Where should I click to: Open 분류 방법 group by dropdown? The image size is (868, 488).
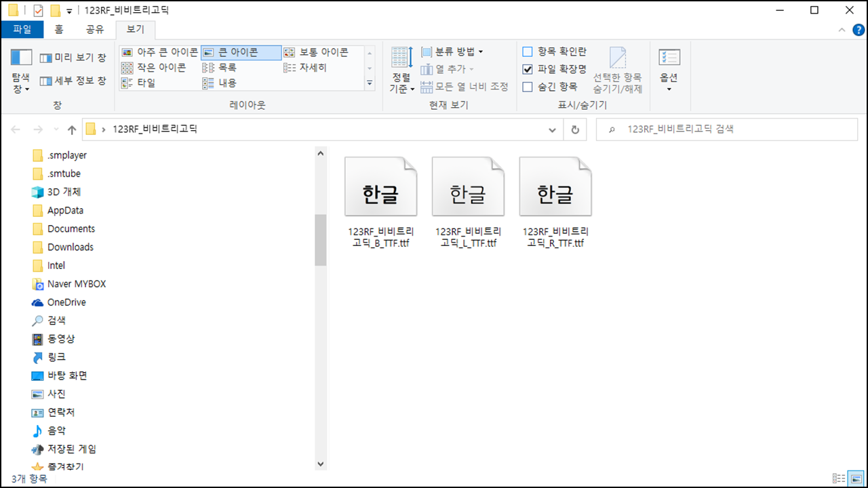[x=452, y=52]
